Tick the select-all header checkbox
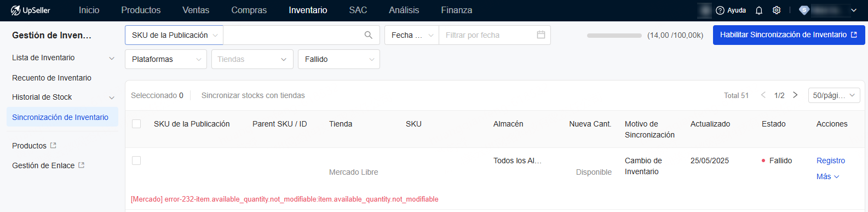This screenshot has width=868, height=212. [136, 124]
